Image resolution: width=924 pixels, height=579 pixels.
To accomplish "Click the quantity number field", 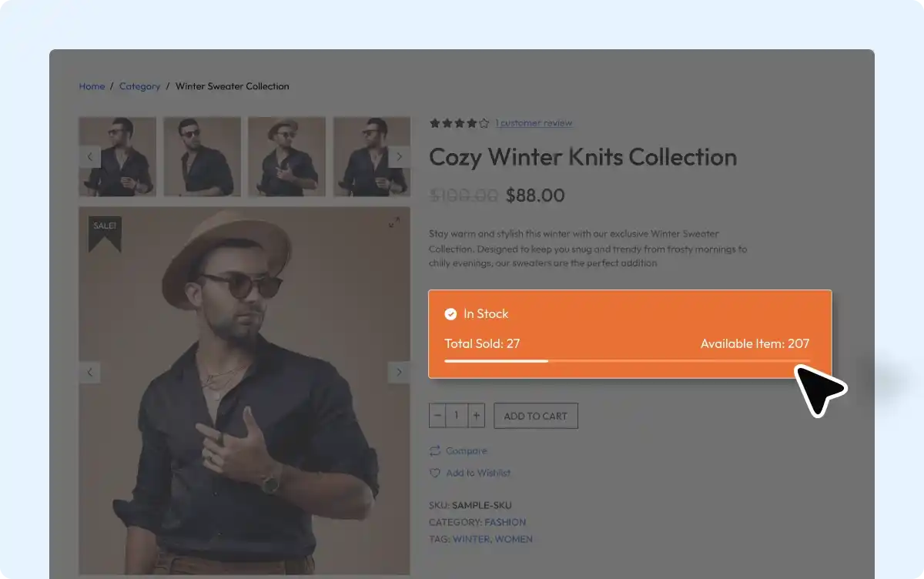I will pyautogui.click(x=457, y=415).
